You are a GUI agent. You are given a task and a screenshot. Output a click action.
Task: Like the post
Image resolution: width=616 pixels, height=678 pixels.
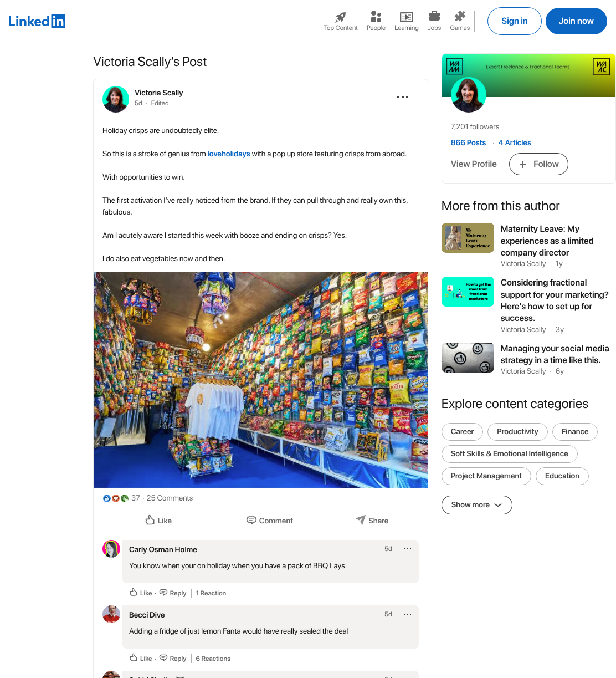(x=158, y=521)
